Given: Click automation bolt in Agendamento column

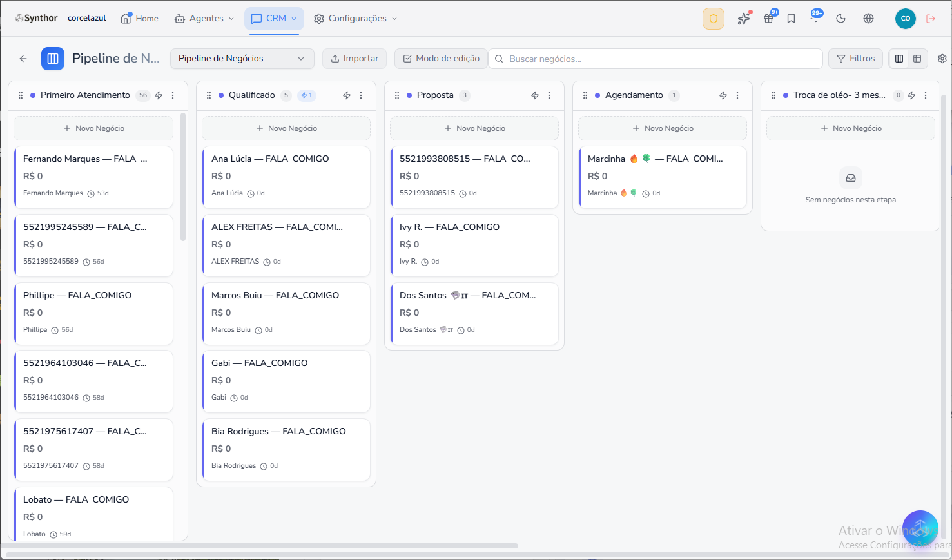Looking at the screenshot, I should click(x=723, y=95).
